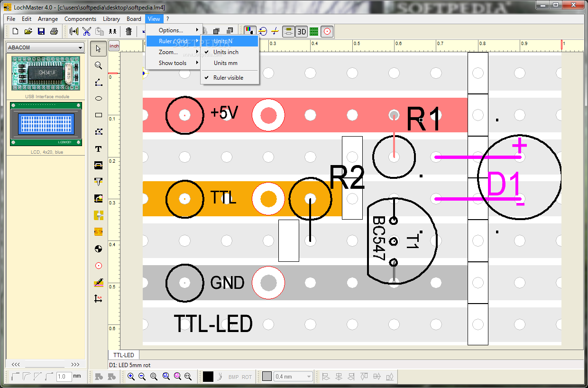Click the >>> library scroll button
This screenshot has height=388, width=588.
75,364
